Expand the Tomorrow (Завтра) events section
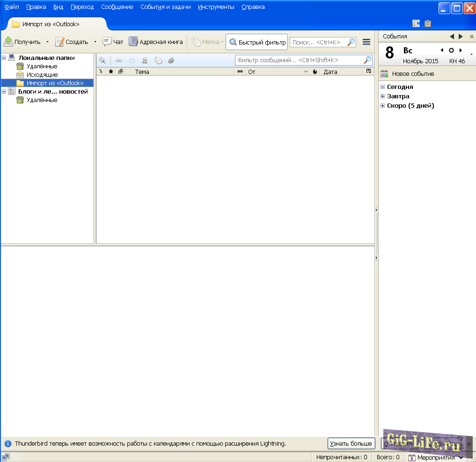Screen dimensions: 476x462 point(383,96)
